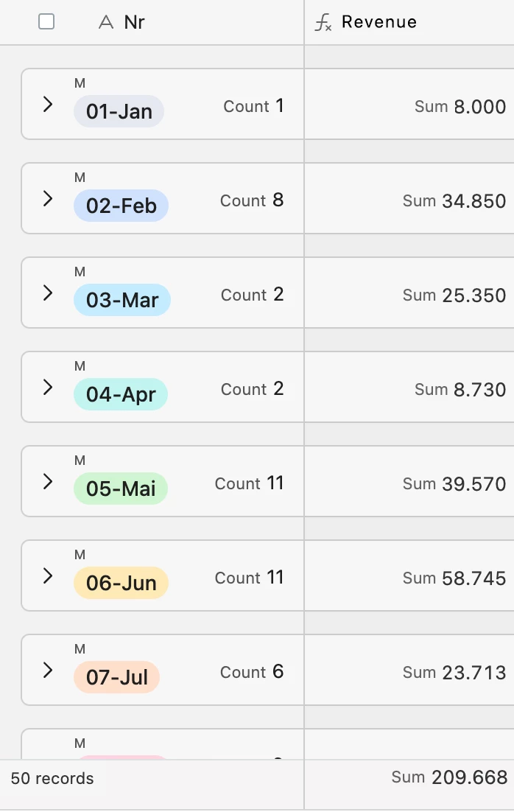This screenshot has width=514, height=812.
Task: Expand the 05-Mai group chevron
Action: [48, 482]
